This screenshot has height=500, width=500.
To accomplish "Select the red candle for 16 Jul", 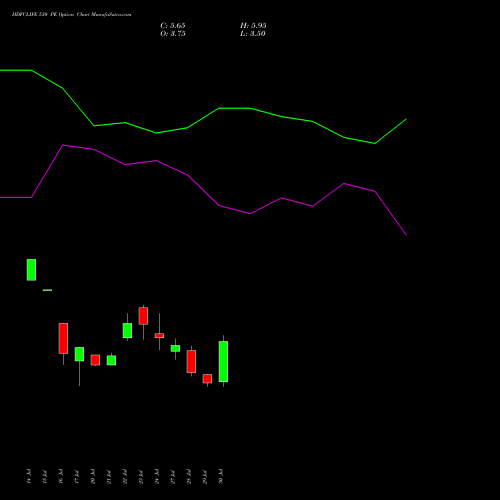I will point(63,338).
